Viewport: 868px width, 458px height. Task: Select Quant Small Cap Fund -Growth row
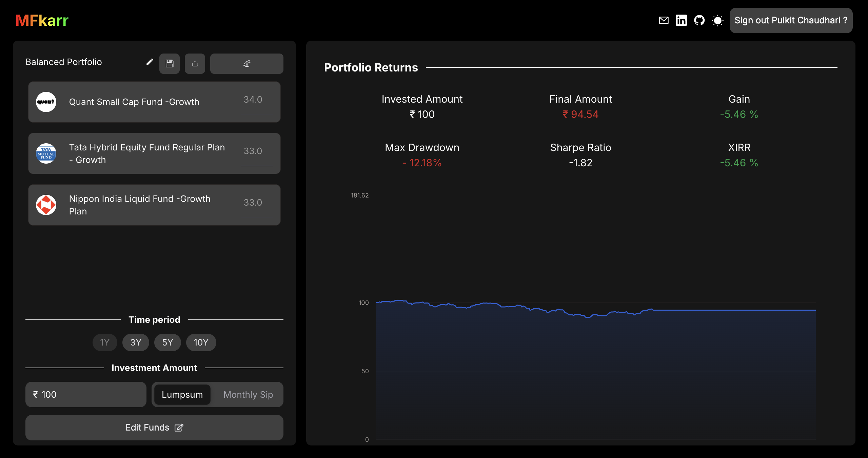pos(154,102)
